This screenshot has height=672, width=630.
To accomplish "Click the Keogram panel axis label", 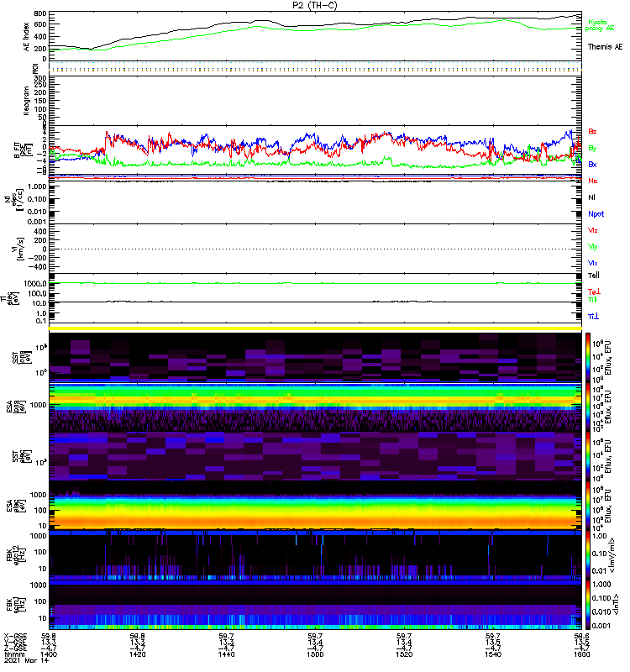I will coord(26,100).
